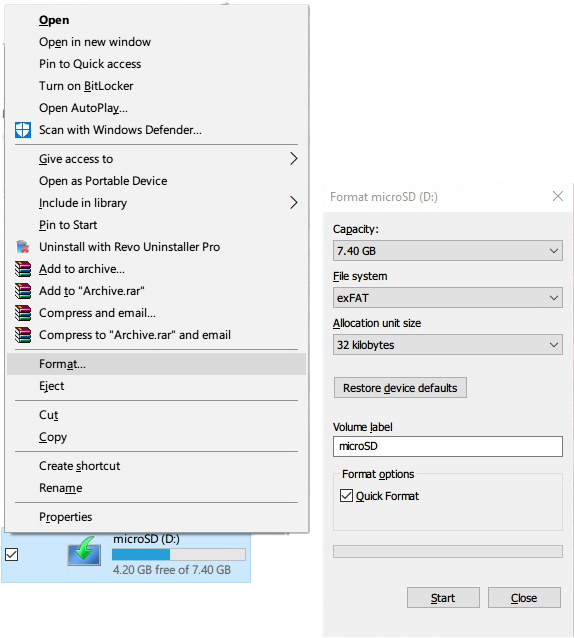Select Format... in the context menu
This screenshot has width=574, height=638.
point(156,364)
